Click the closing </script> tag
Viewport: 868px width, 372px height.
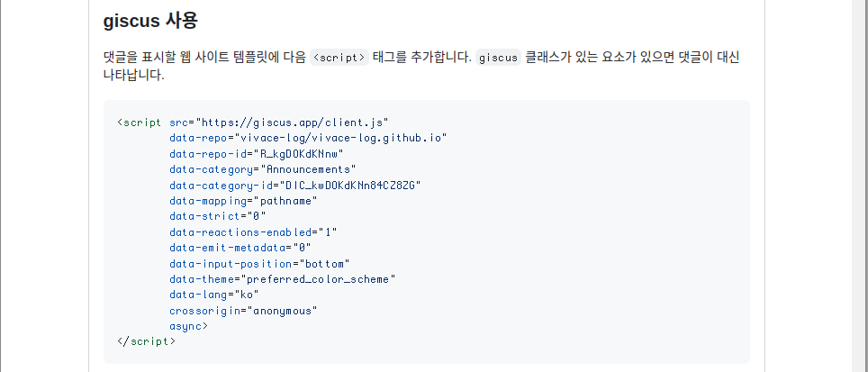click(146, 341)
